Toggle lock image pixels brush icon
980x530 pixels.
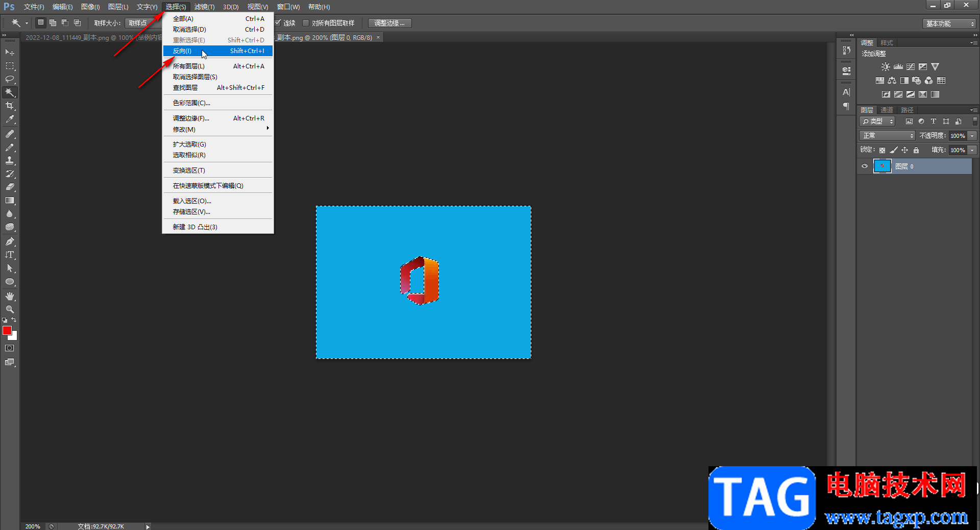894,150
